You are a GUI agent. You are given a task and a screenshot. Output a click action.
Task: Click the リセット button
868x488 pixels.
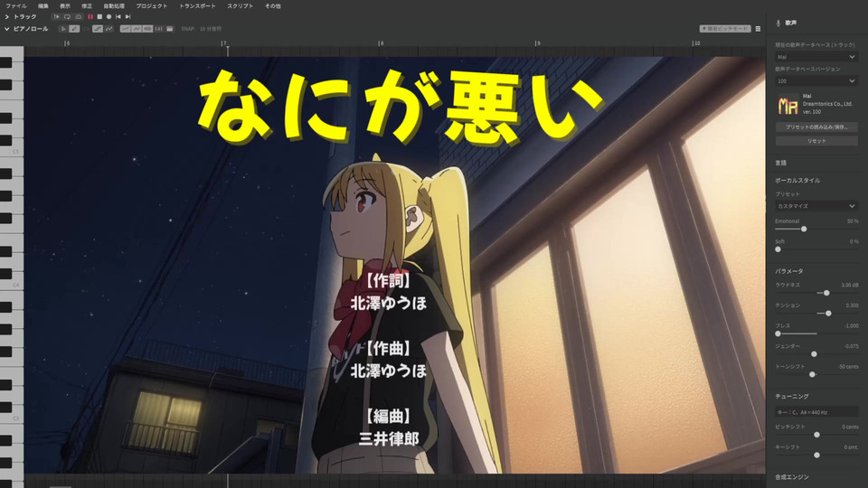click(816, 141)
